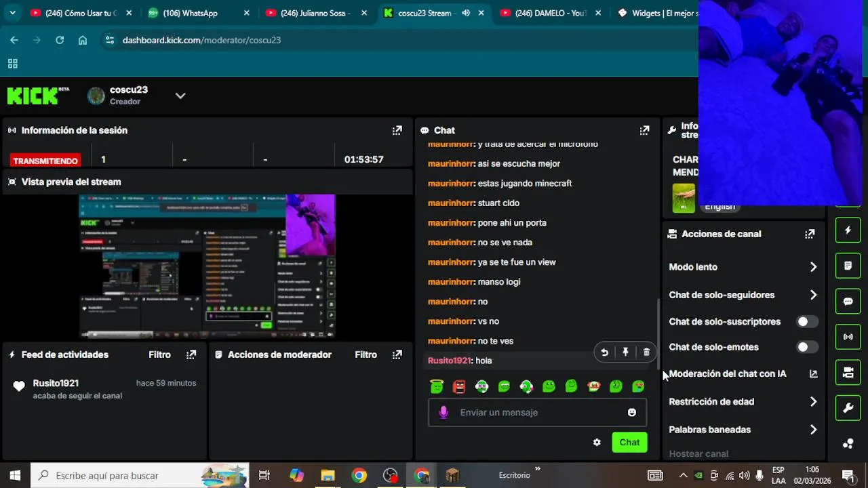Pop out the Feed de actividades panel
The height and width of the screenshot is (488, 868).
[x=191, y=354]
